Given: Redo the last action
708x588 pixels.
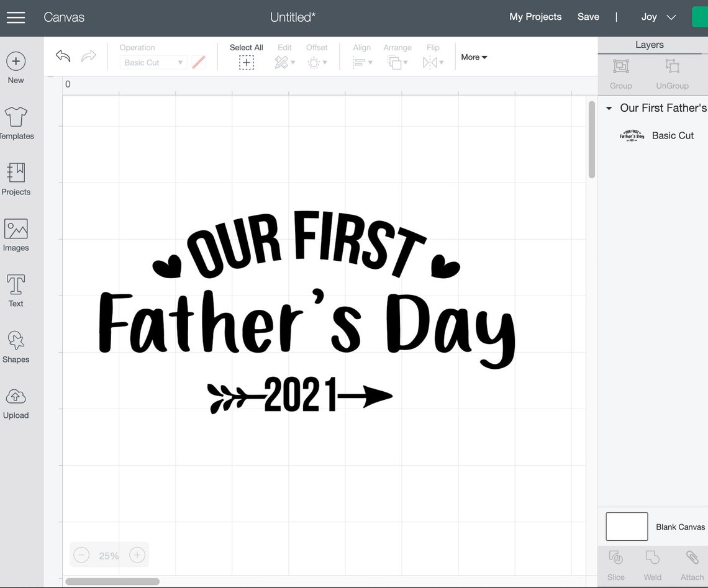Looking at the screenshot, I should [x=88, y=57].
